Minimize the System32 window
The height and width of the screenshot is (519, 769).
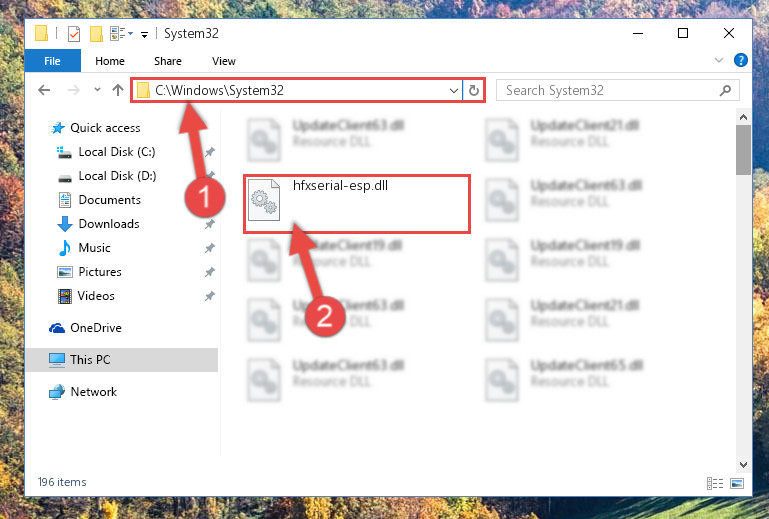click(638, 33)
